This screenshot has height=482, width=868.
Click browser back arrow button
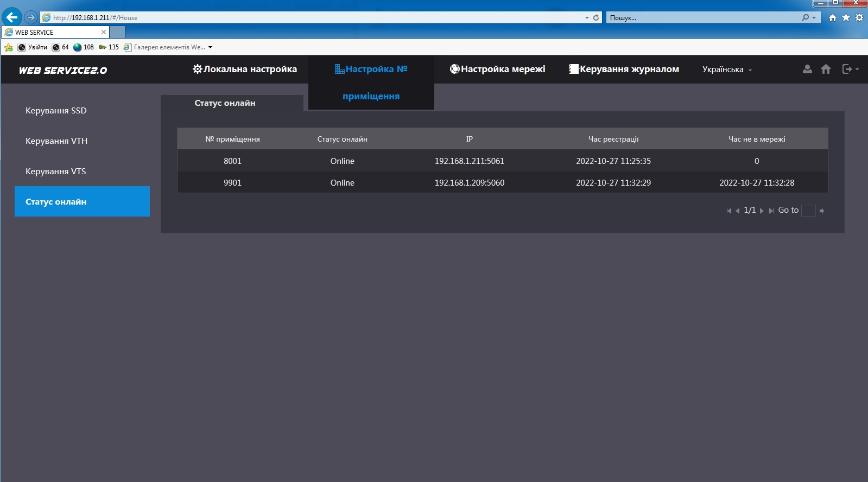coord(12,17)
